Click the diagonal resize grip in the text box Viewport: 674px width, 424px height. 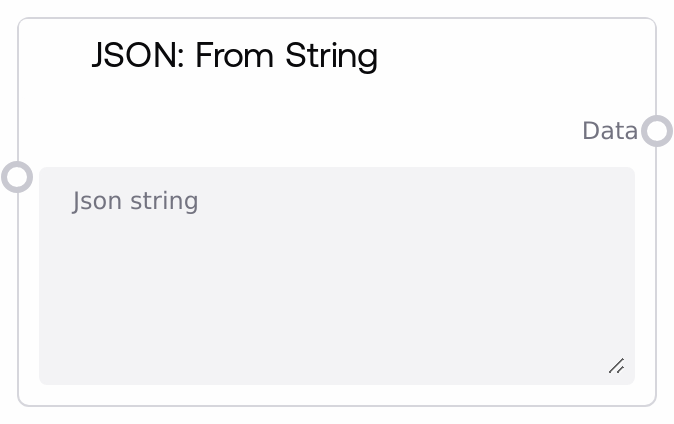617,366
